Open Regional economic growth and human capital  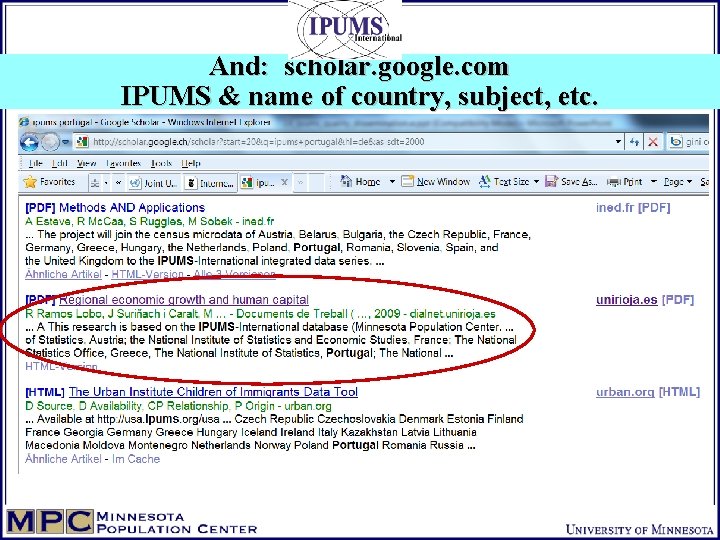[x=184, y=300]
